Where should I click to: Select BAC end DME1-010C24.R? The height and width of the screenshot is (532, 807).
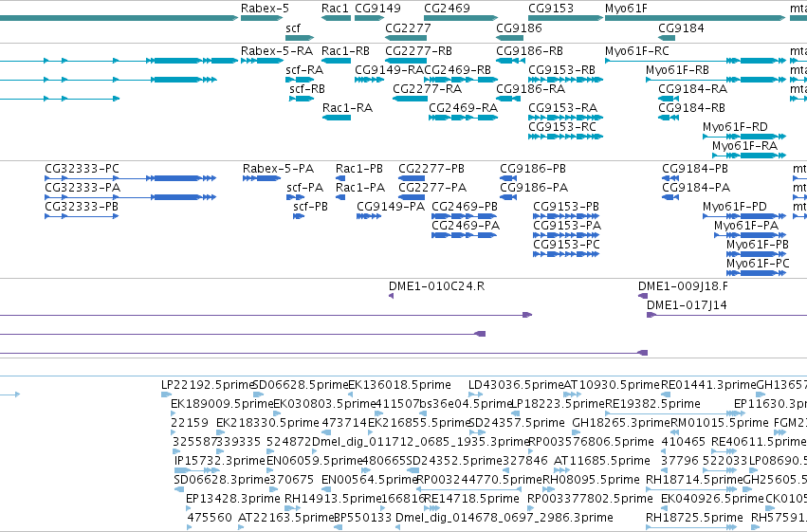436,286
